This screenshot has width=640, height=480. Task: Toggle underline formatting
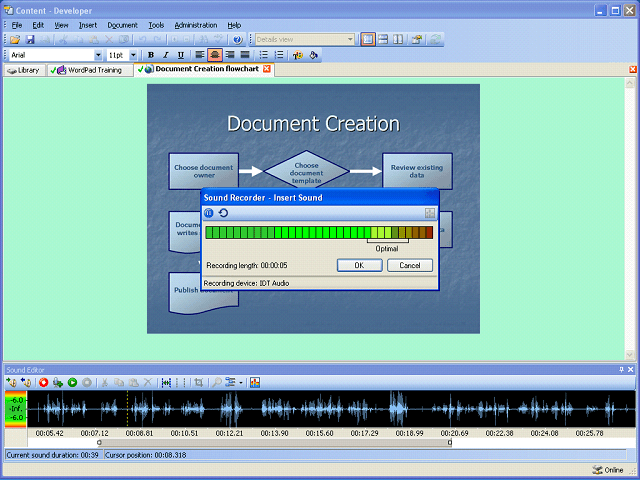coord(180,55)
